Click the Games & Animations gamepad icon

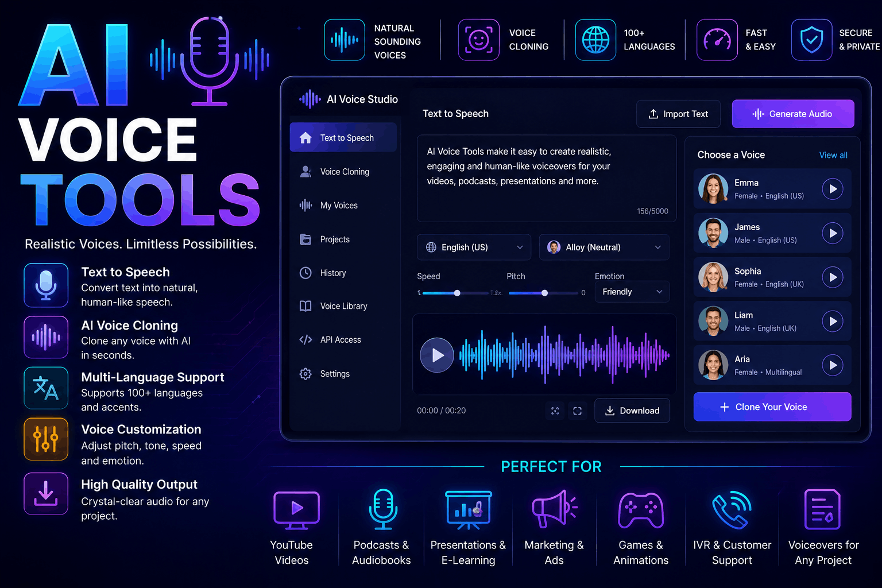point(641,510)
